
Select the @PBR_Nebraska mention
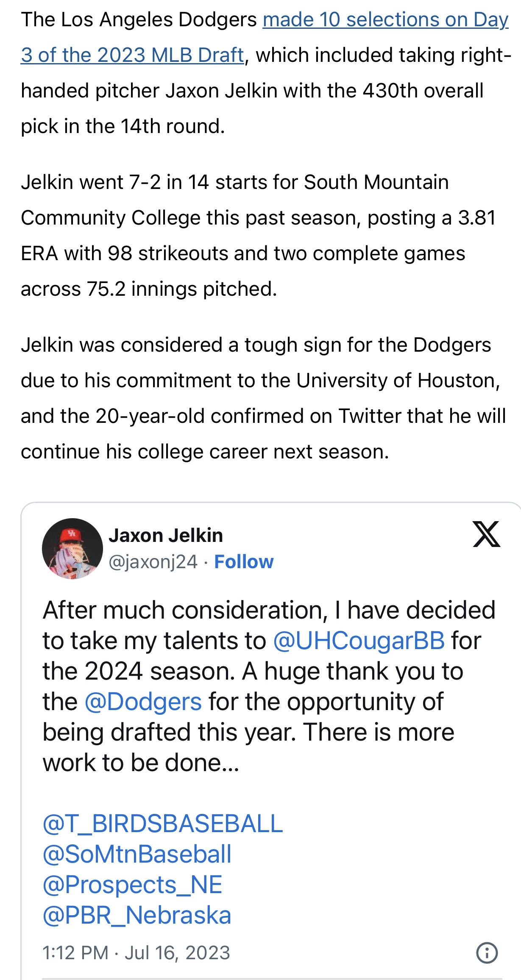[137, 915]
